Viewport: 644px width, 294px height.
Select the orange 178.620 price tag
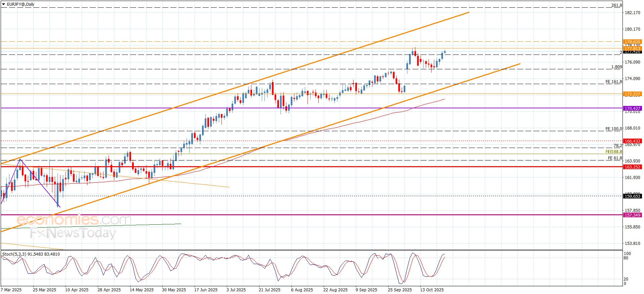(x=632, y=42)
